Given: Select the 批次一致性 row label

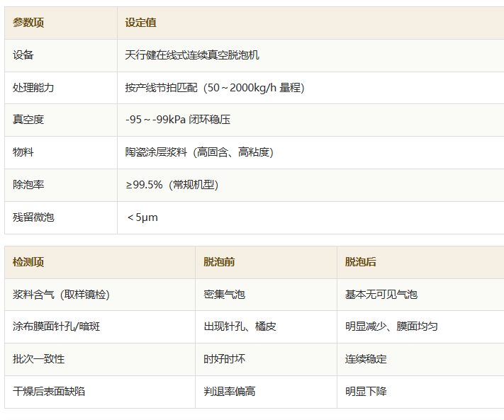Looking at the screenshot, I should coord(38,359).
